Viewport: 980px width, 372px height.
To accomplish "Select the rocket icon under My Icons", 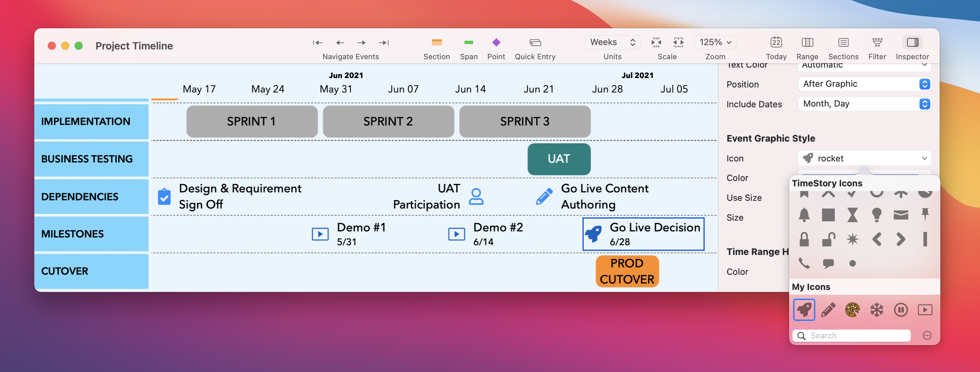I will pyautogui.click(x=804, y=309).
